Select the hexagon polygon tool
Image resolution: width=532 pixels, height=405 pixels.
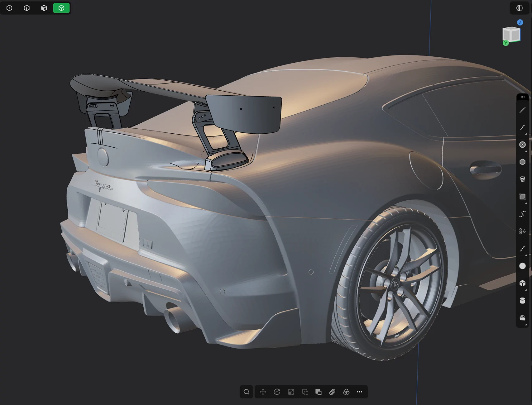pos(523,162)
